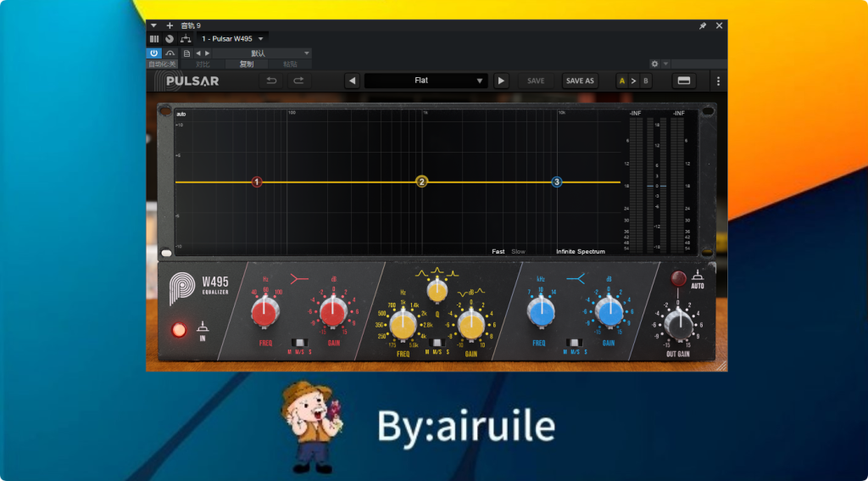Click the plus icon in title bar

(170, 25)
